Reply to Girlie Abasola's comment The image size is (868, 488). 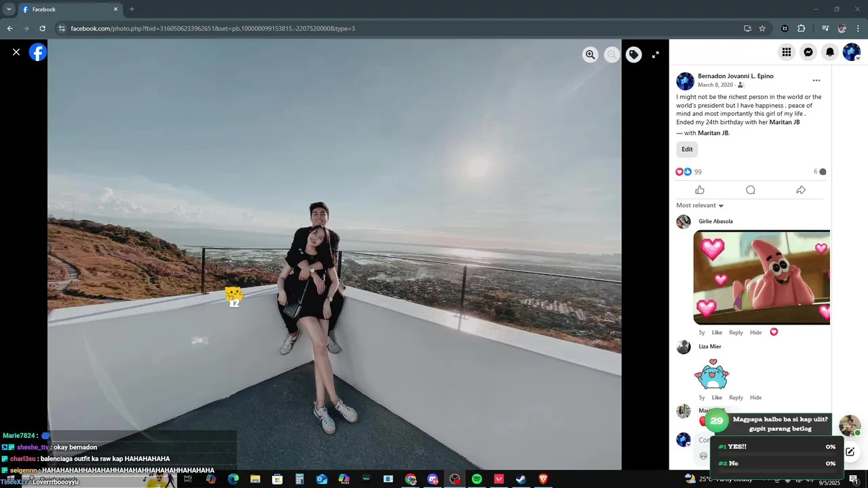pos(736,333)
